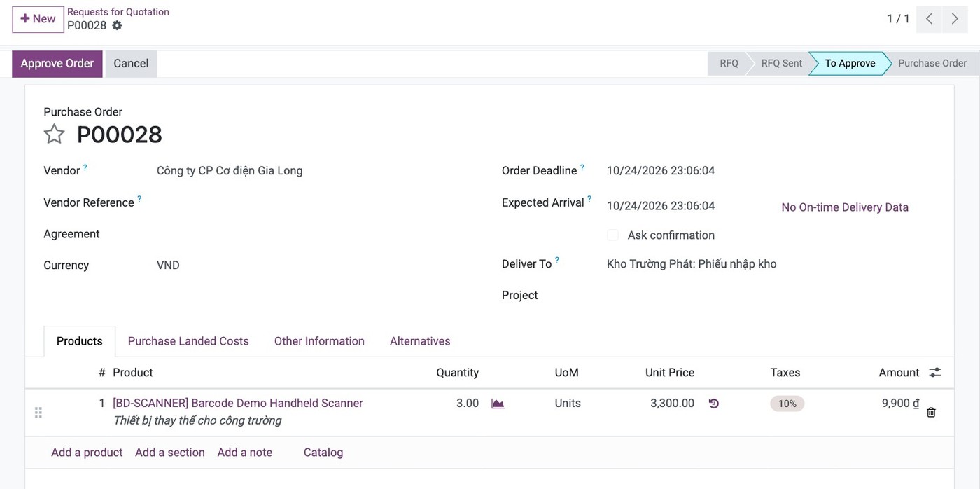Click the Quantity column header
Viewport: 980px width, 489px height.
point(458,373)
